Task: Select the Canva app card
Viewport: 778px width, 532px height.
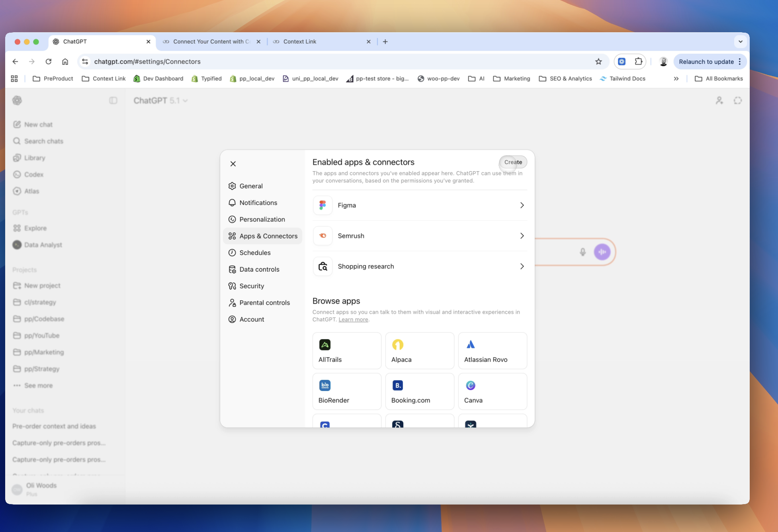Action: coord(492,391)
